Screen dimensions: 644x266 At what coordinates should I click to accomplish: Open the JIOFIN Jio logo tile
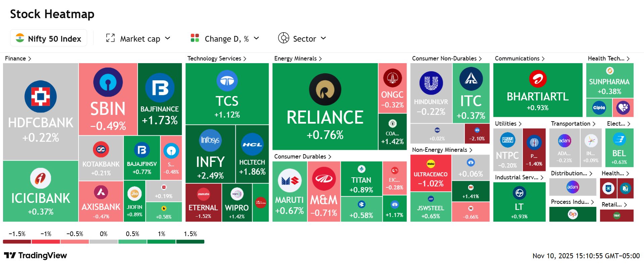pos(135,193)
